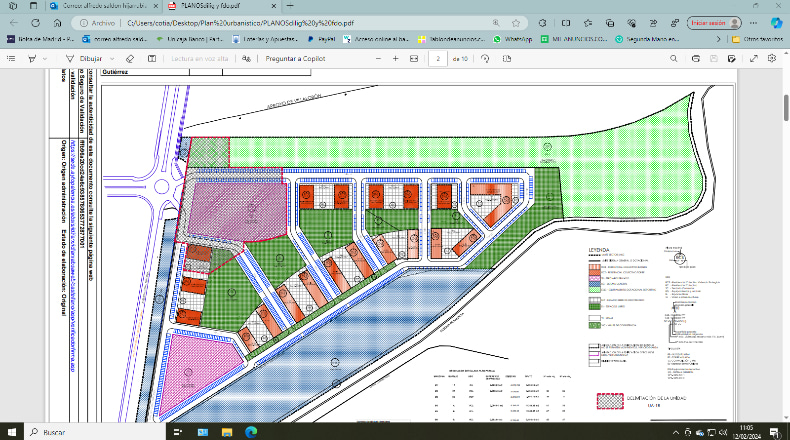Click the Fit to width icon
The width and height of the screenshot is (790, 440).
414,58
